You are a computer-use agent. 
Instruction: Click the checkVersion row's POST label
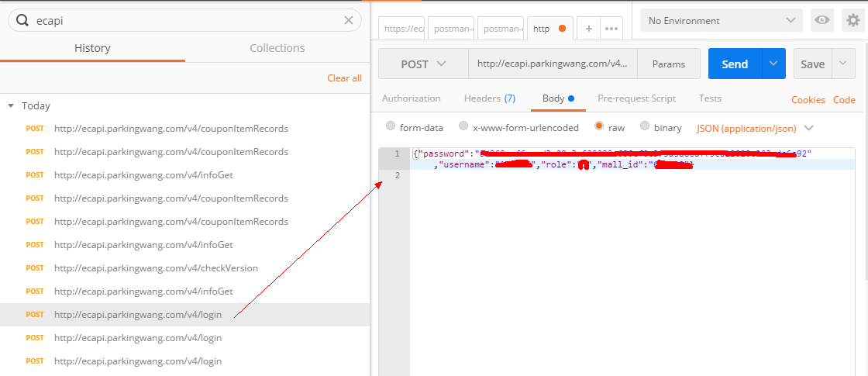tap(35, 268)
